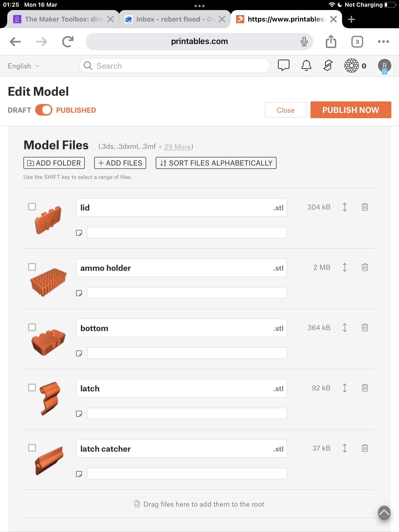Expand the 29 More file formats link
This screenshot has width=399, height=532.
[x=177, y=147]
